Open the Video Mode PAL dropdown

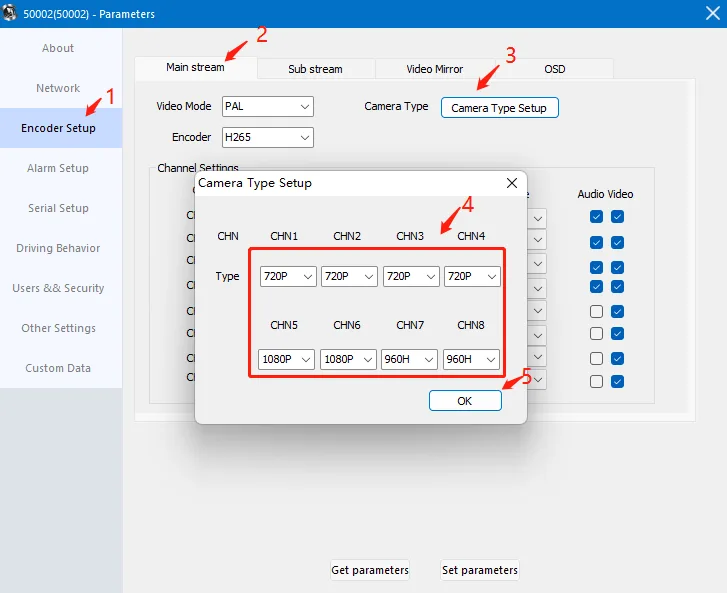click(268, 107)
